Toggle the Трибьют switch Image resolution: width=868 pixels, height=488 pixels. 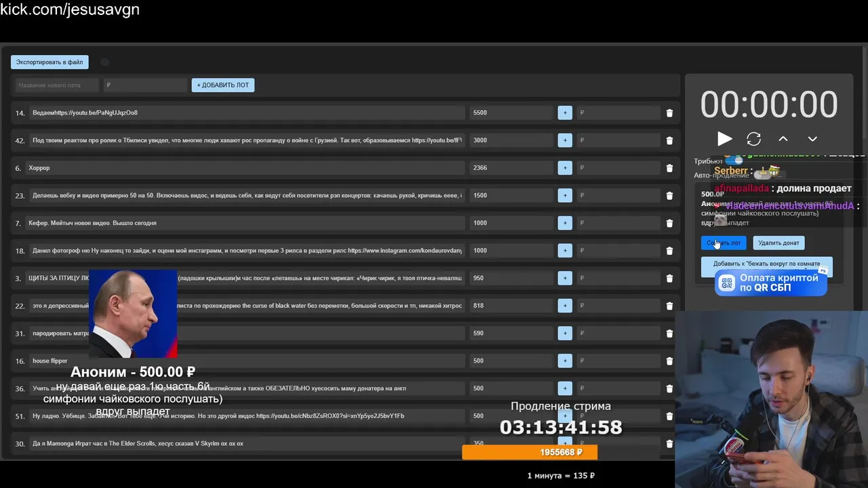click(733, 161)
